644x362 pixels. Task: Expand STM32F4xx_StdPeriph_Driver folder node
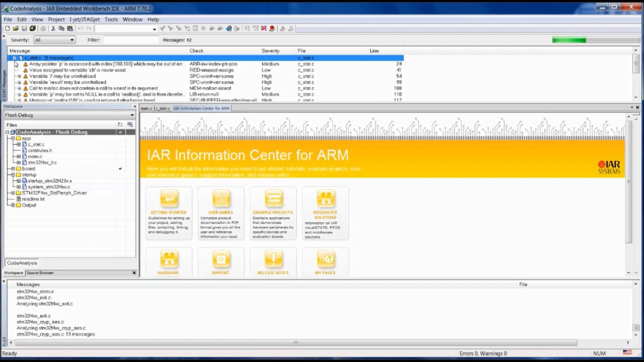[x=13, y=193]
